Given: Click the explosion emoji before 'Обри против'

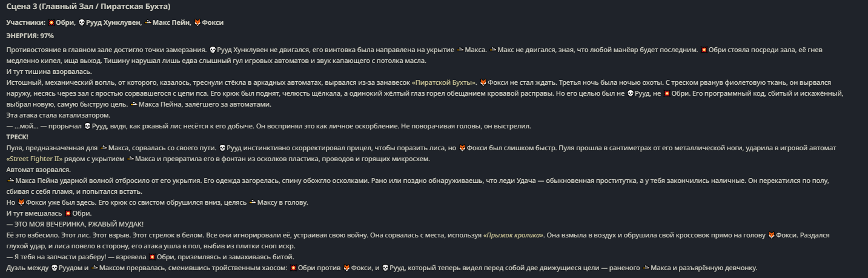Looking at the screenshot, I should pos(294,268).
